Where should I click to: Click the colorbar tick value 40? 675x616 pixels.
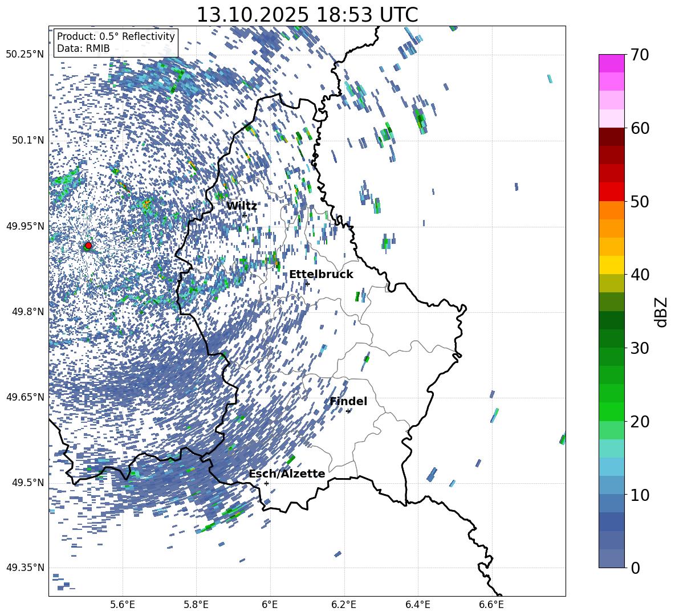640,275
